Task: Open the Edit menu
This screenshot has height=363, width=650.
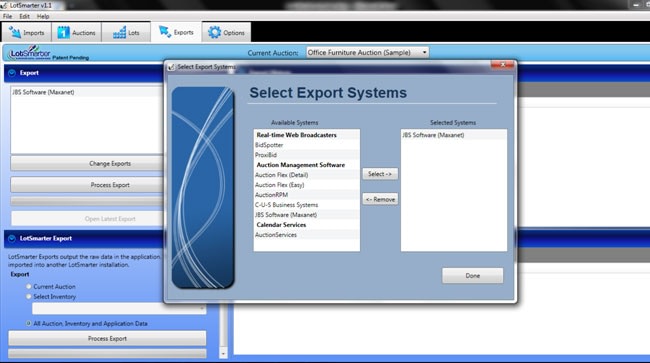Action: coord(24,16)
